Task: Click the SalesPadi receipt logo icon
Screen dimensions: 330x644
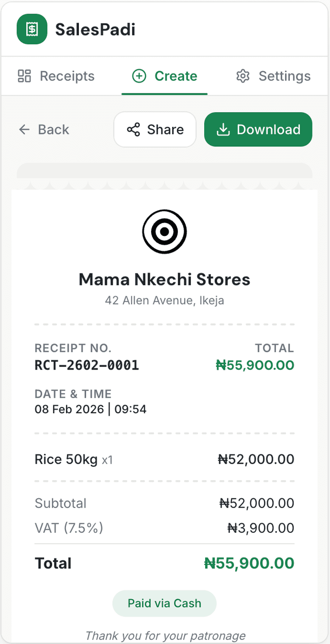Action: pyautogui.click(x=31, y=29)
